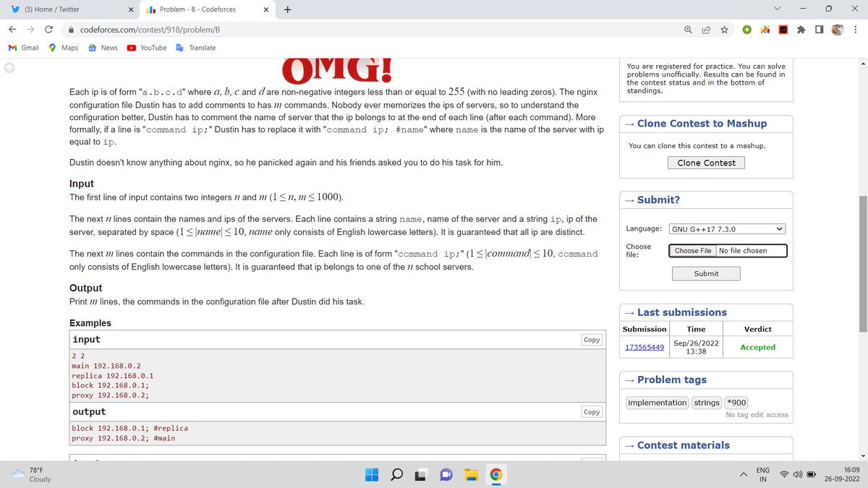Click the Chrome icon on the taskbar
This screenshot has width=868, height=488.
point(496,475)
